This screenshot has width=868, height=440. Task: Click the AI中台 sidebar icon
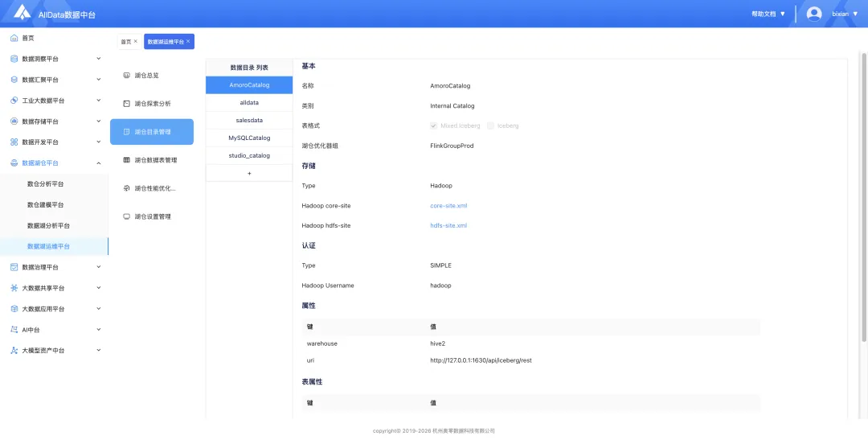tap(14, 330)
